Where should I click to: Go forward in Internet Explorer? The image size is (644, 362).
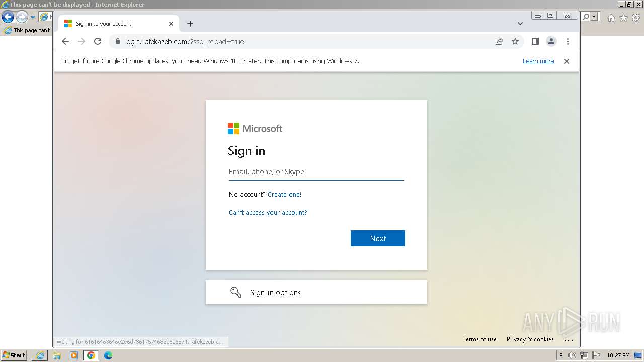coord(22,17)
